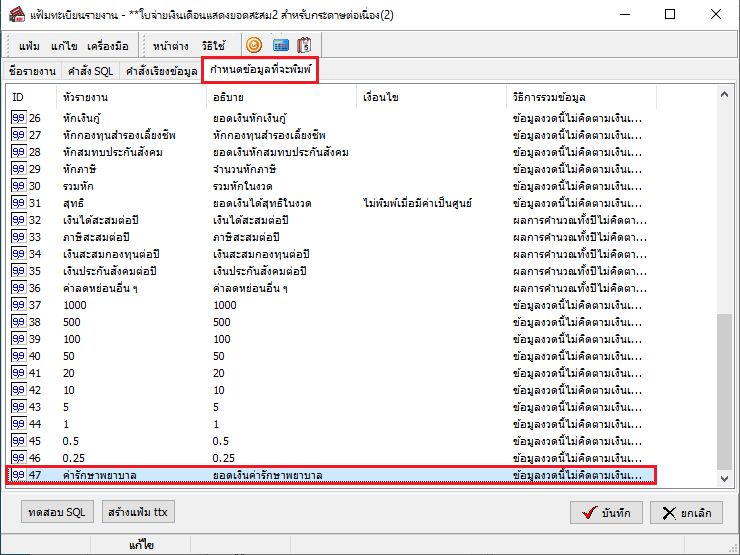
Task: Select the ภาษีสะสมต่อปี header cell
Action: [x=96, y=237]
